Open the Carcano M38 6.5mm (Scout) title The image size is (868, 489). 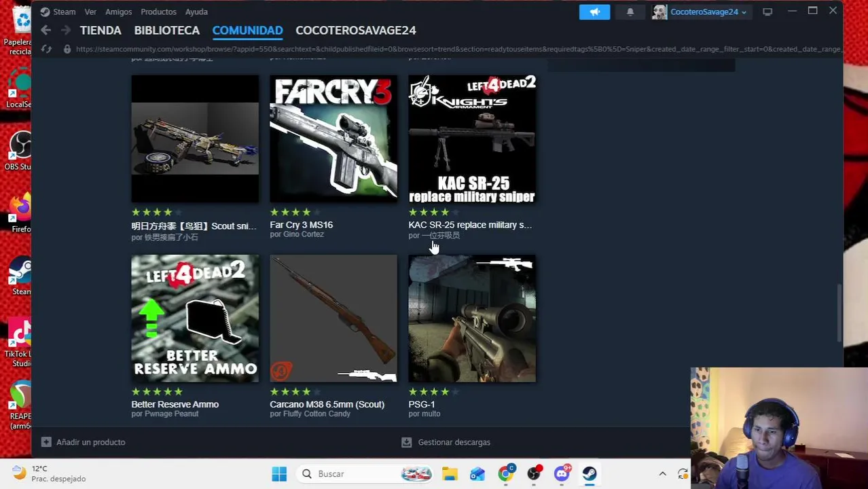(x=327, y=404)
